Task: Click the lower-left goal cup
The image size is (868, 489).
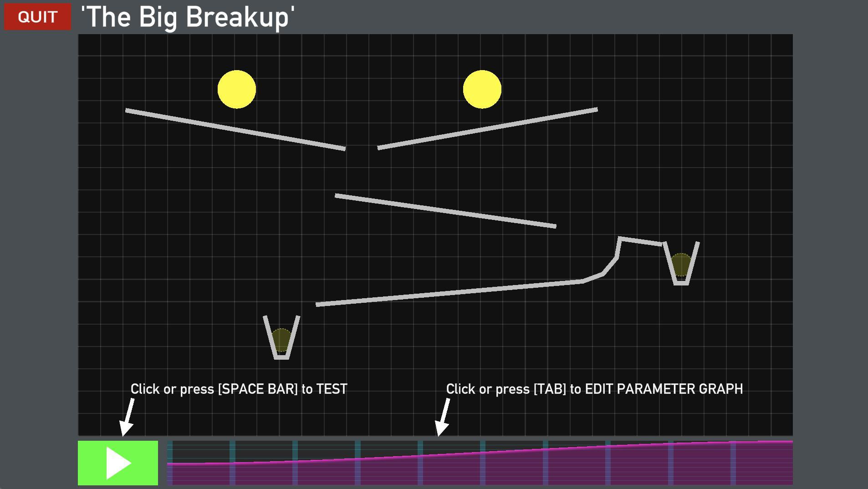Action: pyautogui.click(x=281, y=337)
